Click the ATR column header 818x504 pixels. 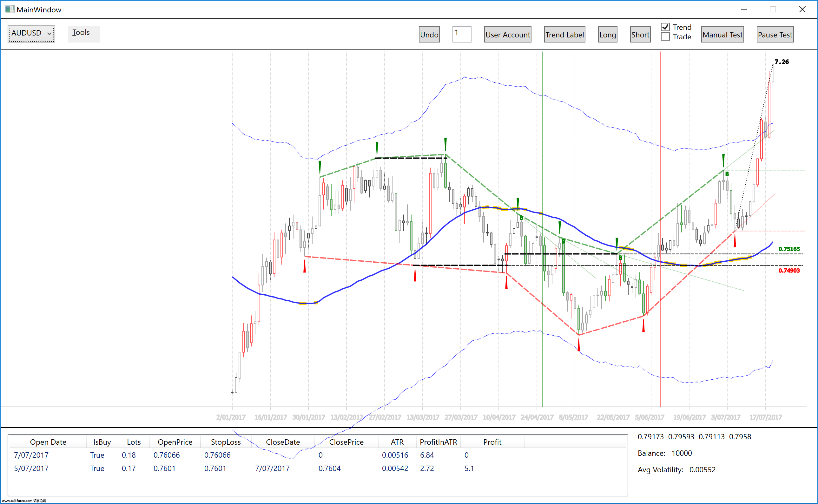[x=397, y=442]
